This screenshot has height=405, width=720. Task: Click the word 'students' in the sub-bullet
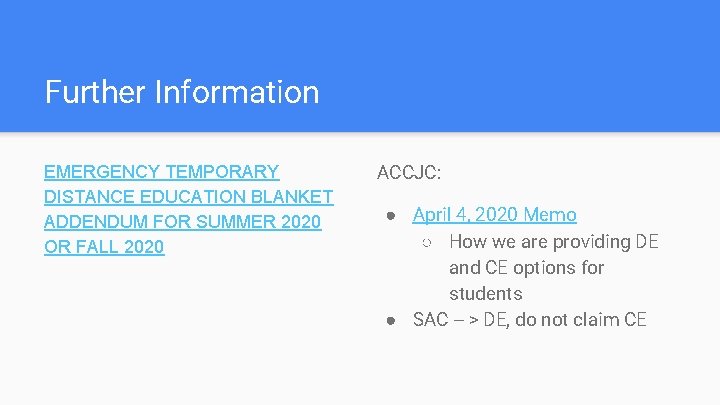pyautogui.click(x=486, y=294)
